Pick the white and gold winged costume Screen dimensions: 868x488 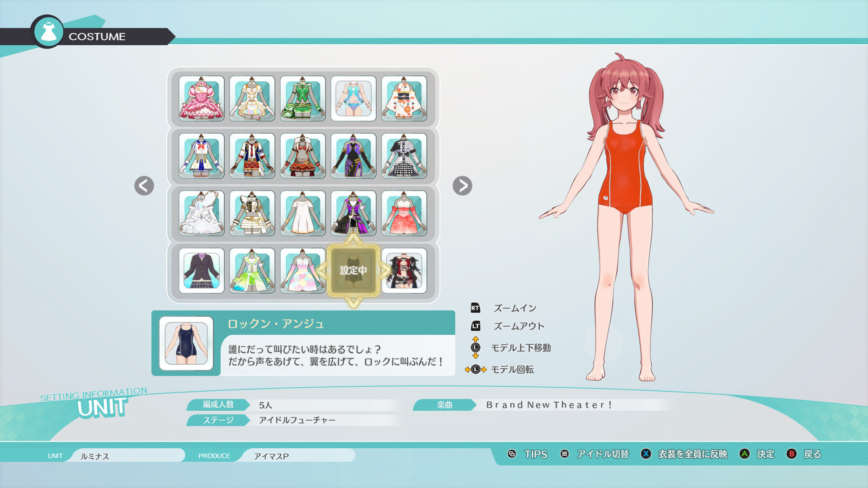(252, 213)
